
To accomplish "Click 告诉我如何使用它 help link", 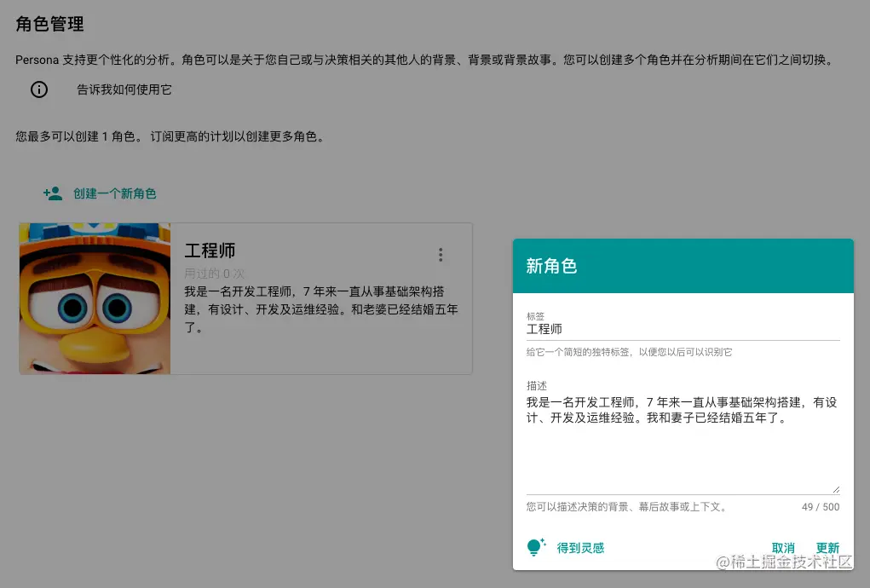I will click(x=123, y=89).
